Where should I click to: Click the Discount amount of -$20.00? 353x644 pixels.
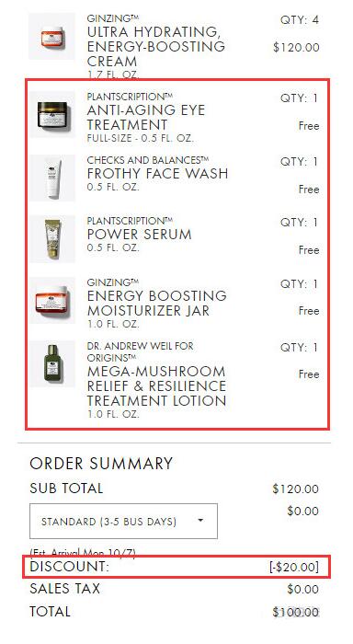(294, 568)
